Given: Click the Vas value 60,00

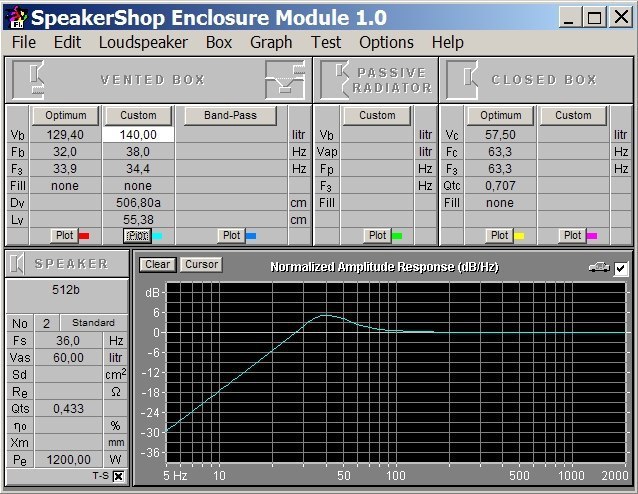Looking at the screenshot, I should [68, 358].
